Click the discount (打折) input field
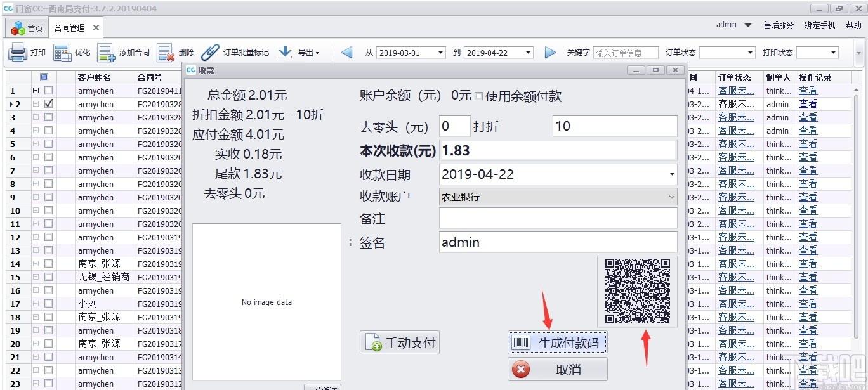Viewport: 868px width, 390px height. coord(615,126)
